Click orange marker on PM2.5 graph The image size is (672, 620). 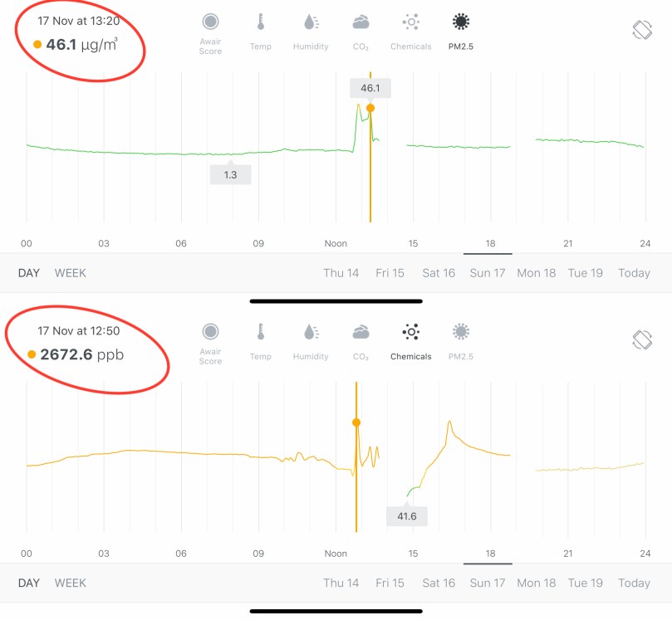370,108
